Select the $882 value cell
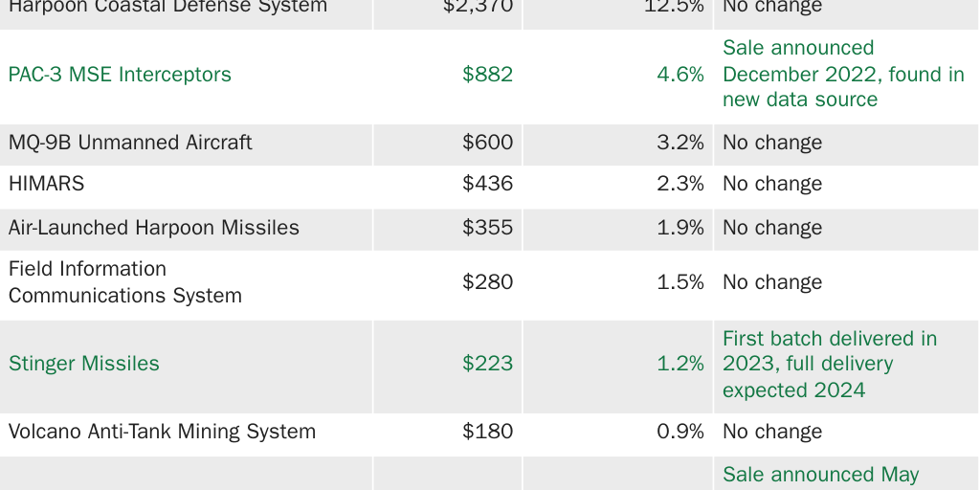980x490 pixels. (x=487, y=75)
